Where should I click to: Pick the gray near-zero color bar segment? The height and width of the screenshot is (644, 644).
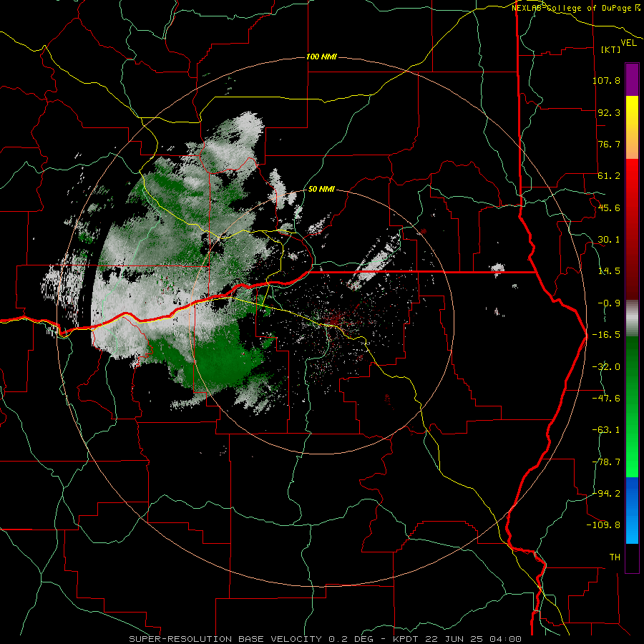pos(632,318)
